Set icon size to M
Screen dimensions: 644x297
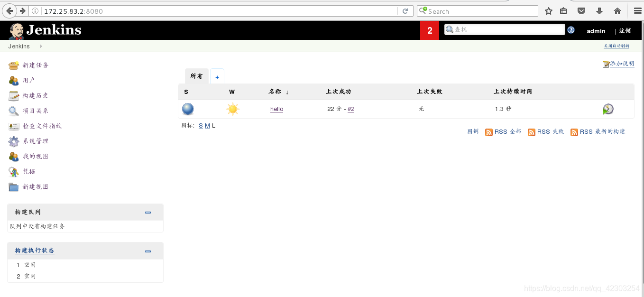click(207, 126)
